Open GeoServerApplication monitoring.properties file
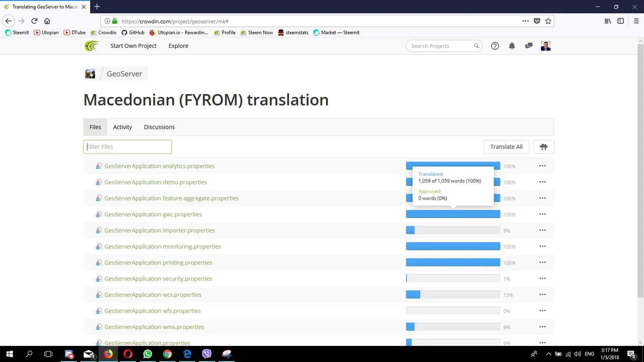The image size is (644, 362). tap(163, 246)
